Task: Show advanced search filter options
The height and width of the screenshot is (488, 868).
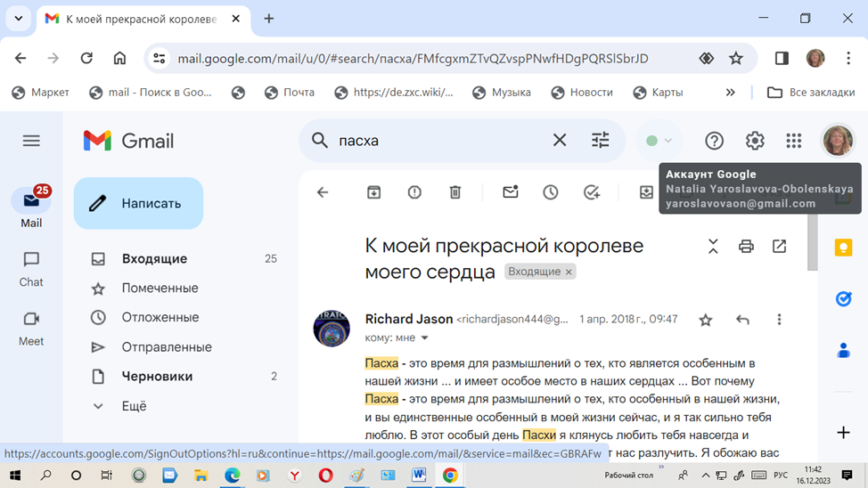Action: click(600, 141)
